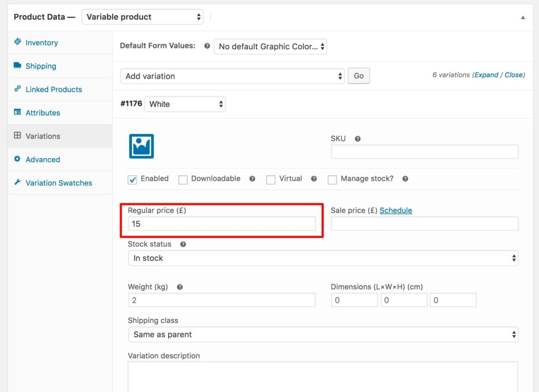Open the Inventory tab
539x392 pixels.
coord(42,43)
